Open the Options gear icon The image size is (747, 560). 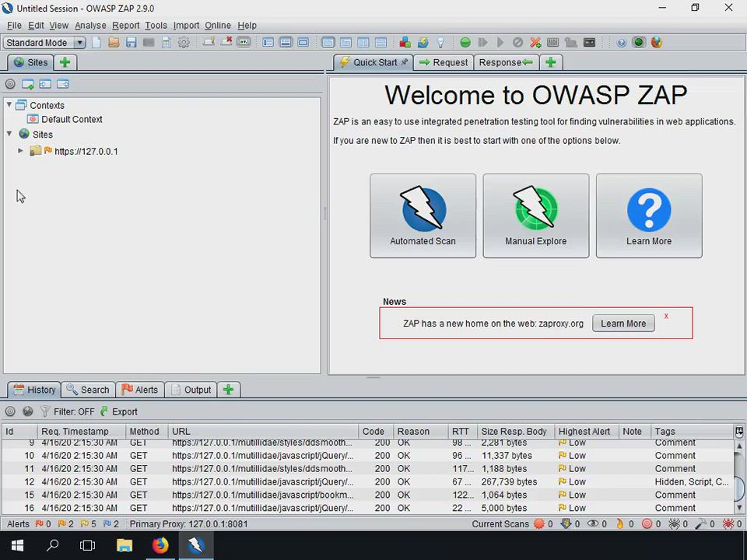[x=184, y=43]
